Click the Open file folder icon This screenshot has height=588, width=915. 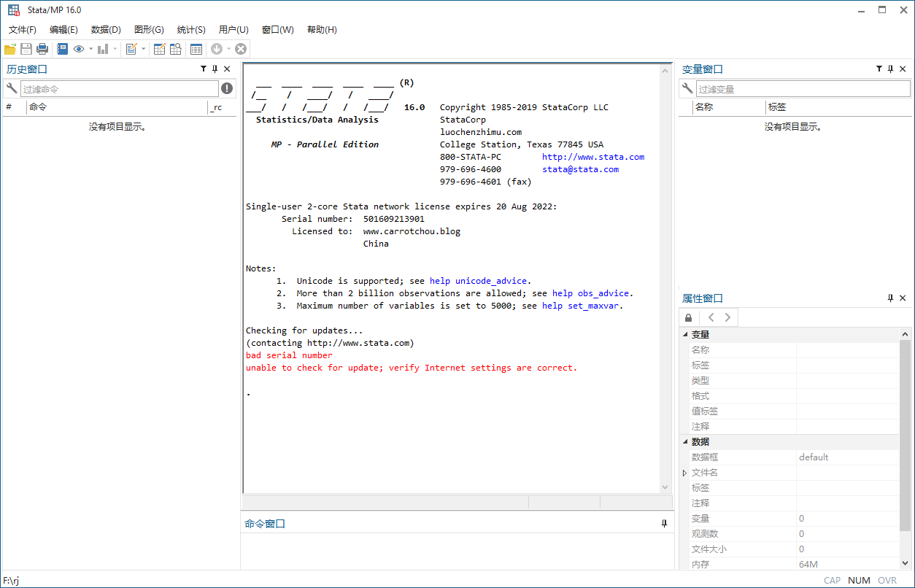click(x=10, y=49)
